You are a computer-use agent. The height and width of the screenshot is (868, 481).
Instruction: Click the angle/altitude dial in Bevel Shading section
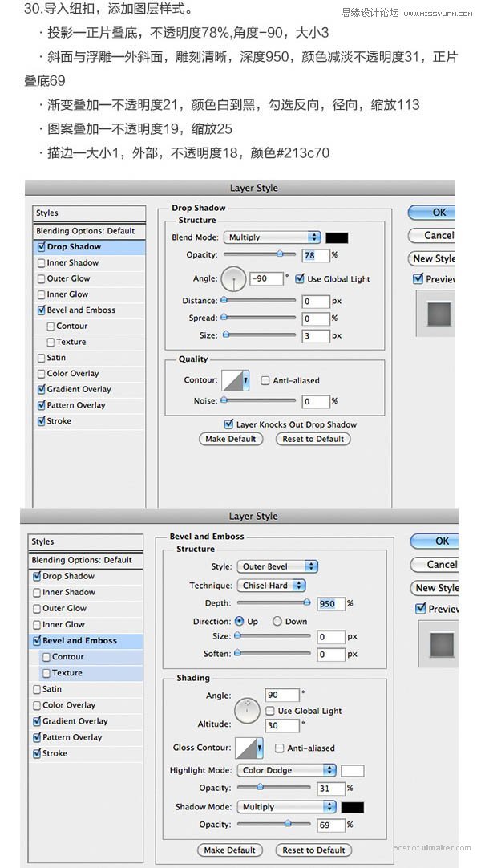247,711
